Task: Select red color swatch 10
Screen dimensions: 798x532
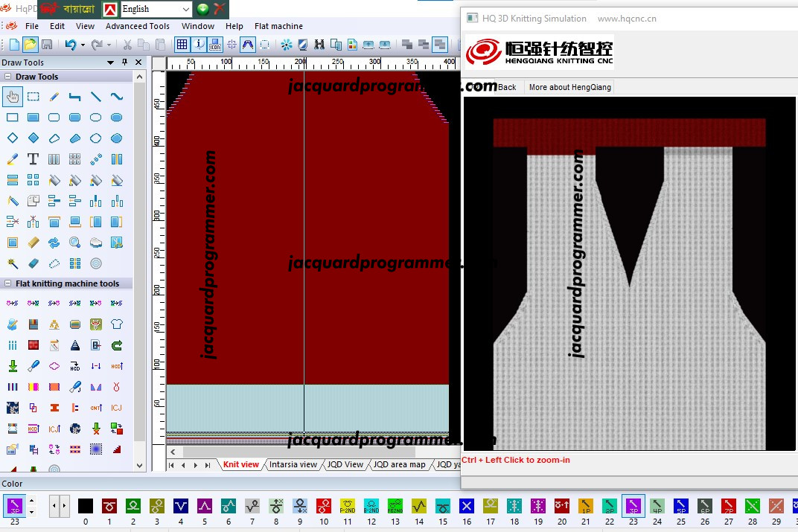Action: [324, 506]
